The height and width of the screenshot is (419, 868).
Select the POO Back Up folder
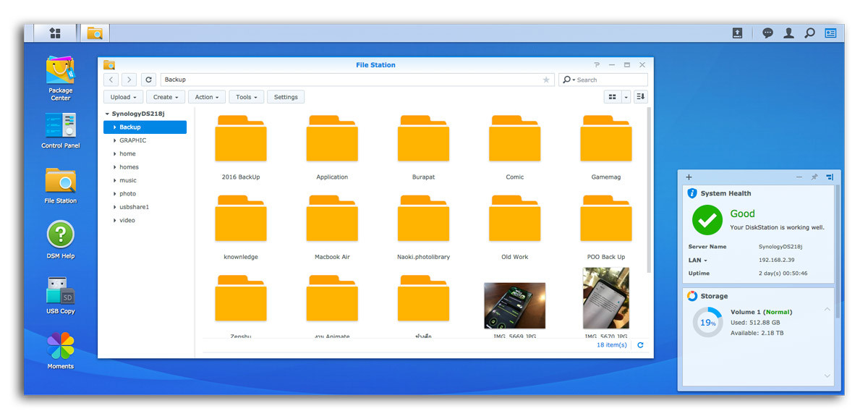click(606, 227)
